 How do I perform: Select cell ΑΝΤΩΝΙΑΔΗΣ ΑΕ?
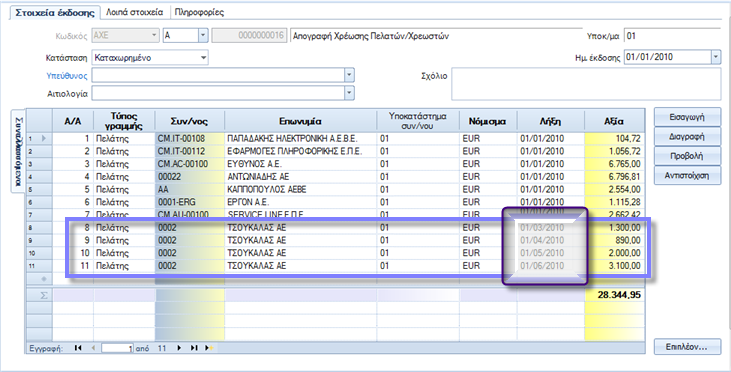[x=300, y=177]
